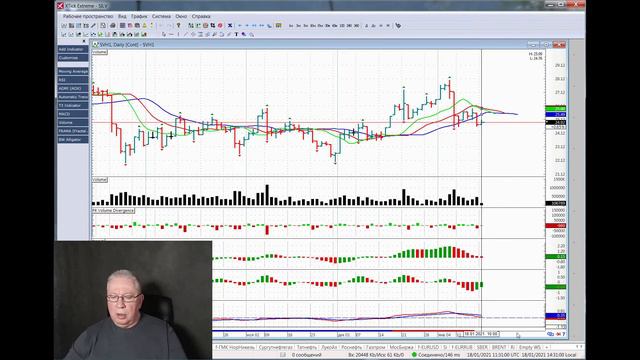Click the pencil edit toolbar icon
Viewport: 640px width, 360px height.
point(93,25)
